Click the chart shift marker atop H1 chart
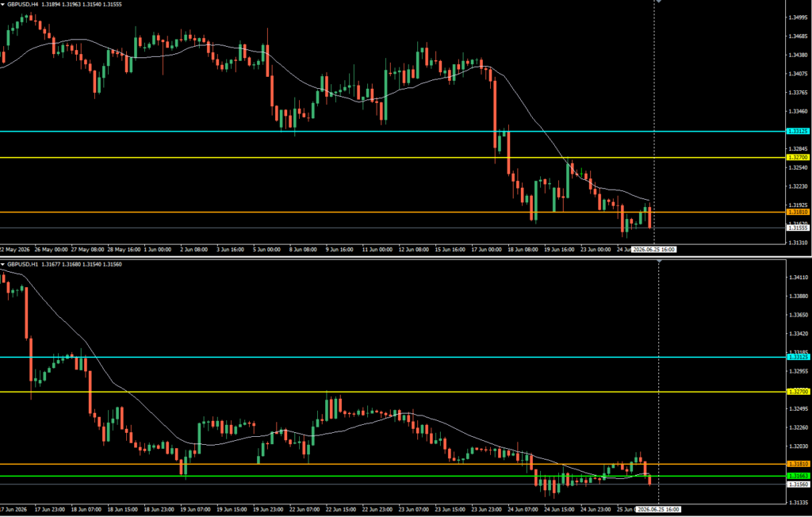 pyautogui.click(x=659, y=262)
